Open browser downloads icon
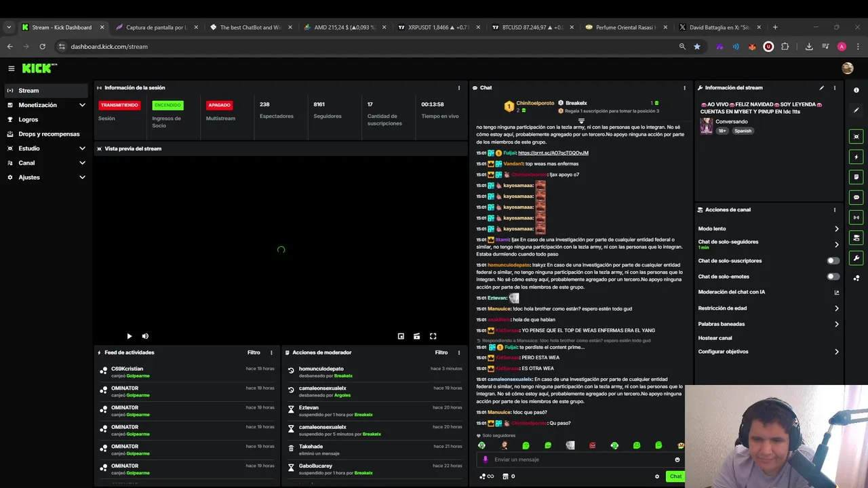 [809, 47]
